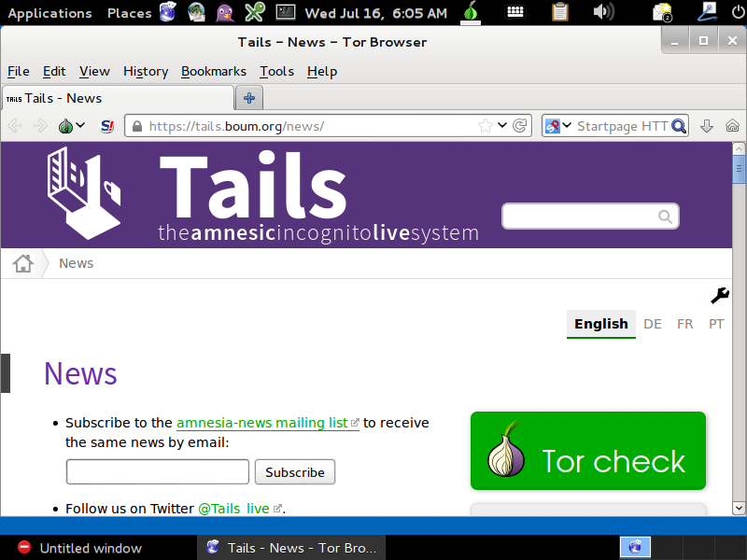Select the Tails - News browser tab
This screenshot has width=747, height=560.
[x=118, y=98]
